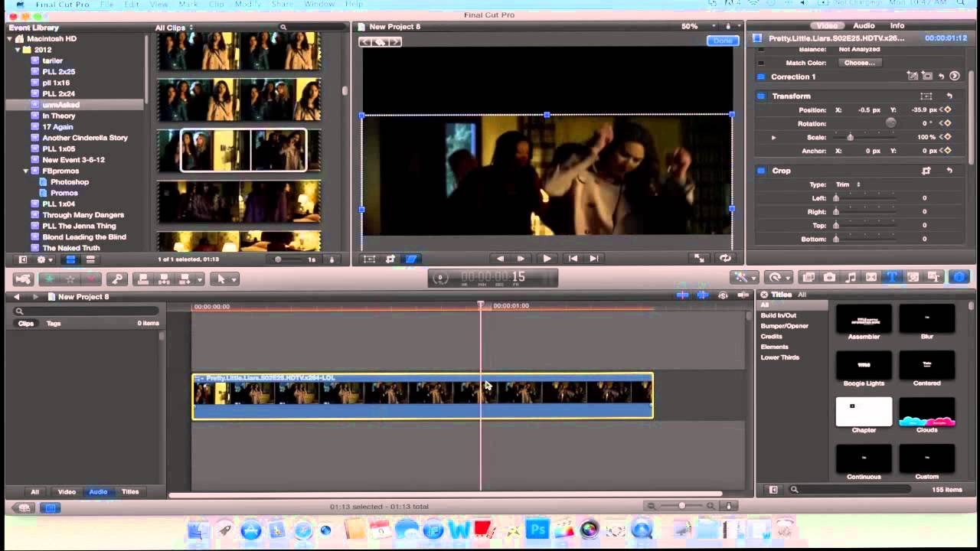The height and width of the screenshot is (551, 980).
Task: Reset the Transform parameters arrow
Action: [x=949, y=96]
